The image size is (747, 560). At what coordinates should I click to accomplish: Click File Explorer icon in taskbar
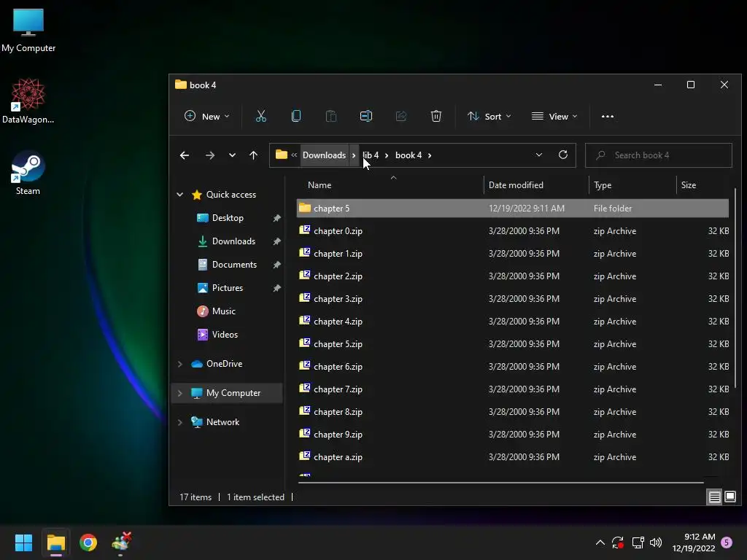pyautogui.click(x=55, y=542)
